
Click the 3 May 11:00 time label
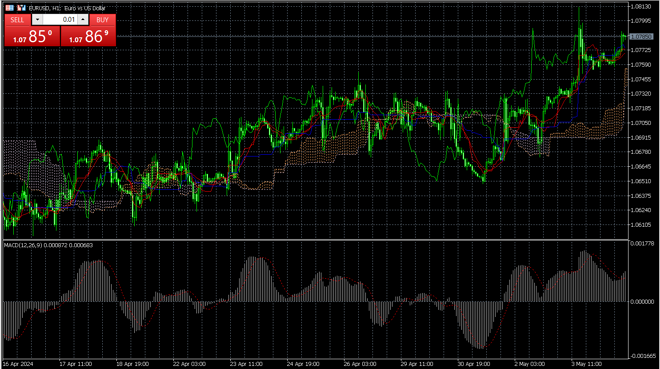586,364
